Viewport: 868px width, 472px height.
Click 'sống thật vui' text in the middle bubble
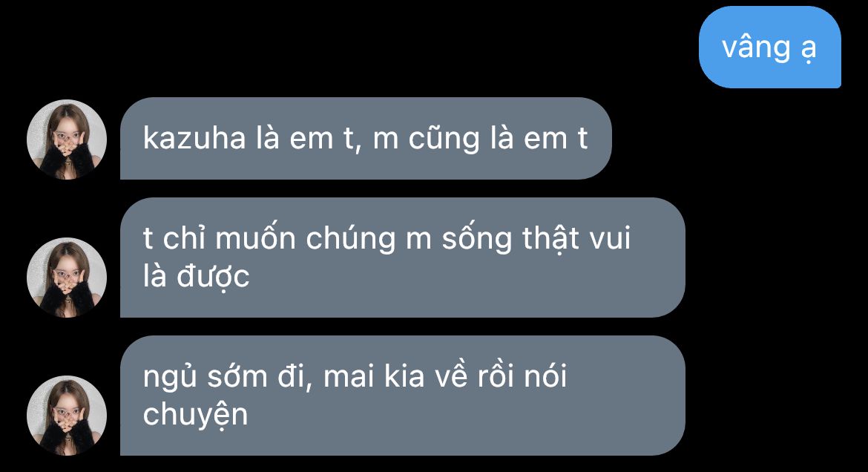(x=536, y=239)
